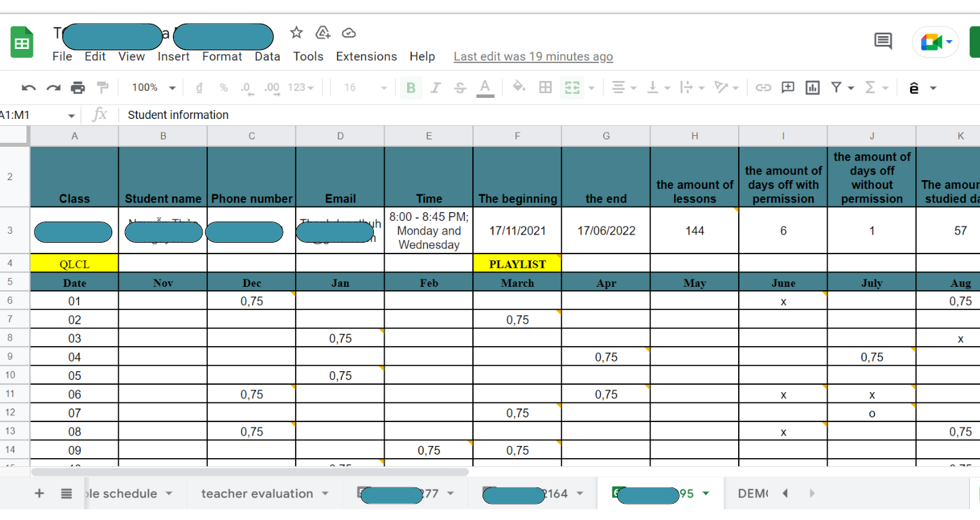
Task: Format as currency (đ)
Action: 199,88
